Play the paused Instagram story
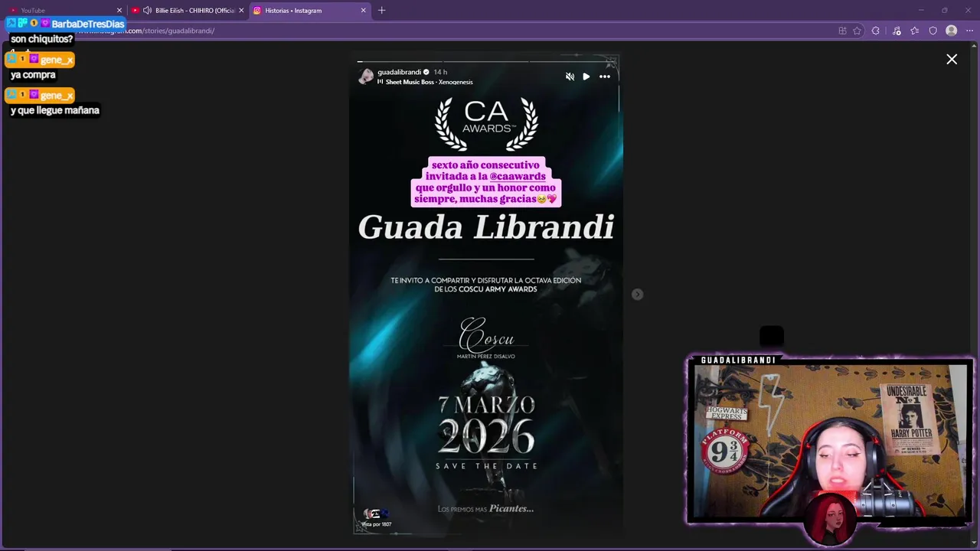The height and width of the screenshot is (551, 980). point(586,77)
